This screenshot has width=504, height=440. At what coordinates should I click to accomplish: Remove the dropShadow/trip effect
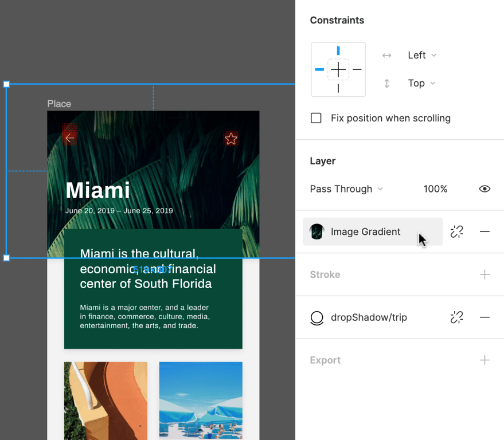[x=485, y=317]
